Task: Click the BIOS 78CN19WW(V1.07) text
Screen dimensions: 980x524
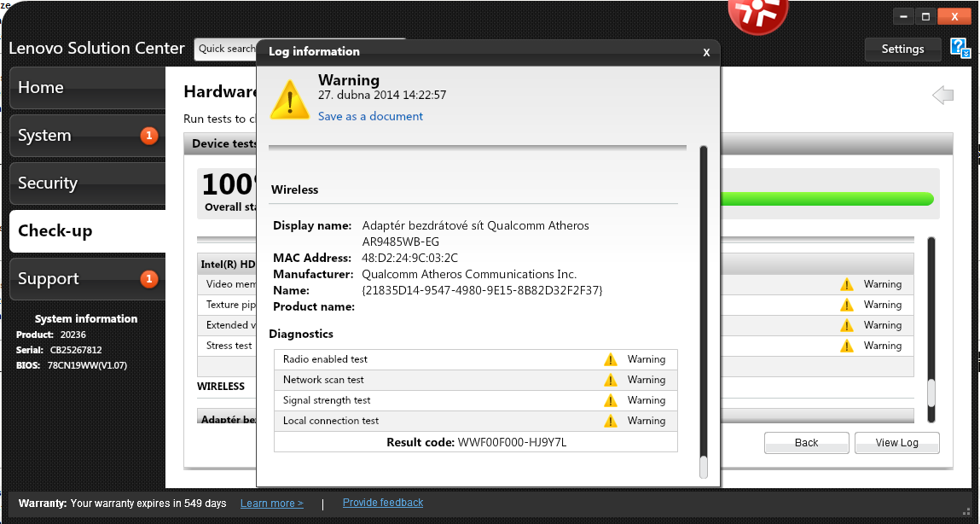Action: pos(72,365)
